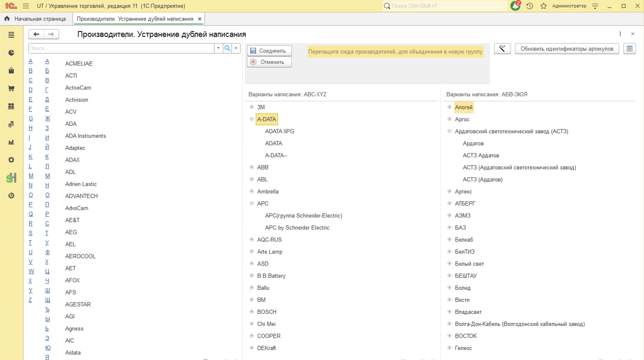Click the Соединить button
Image resolution: width=644 pixels, height=360 pixels.
[269, 51]
